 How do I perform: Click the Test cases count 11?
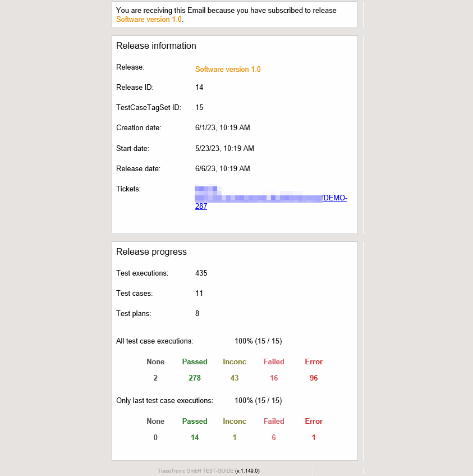click(x=199, y=294)
